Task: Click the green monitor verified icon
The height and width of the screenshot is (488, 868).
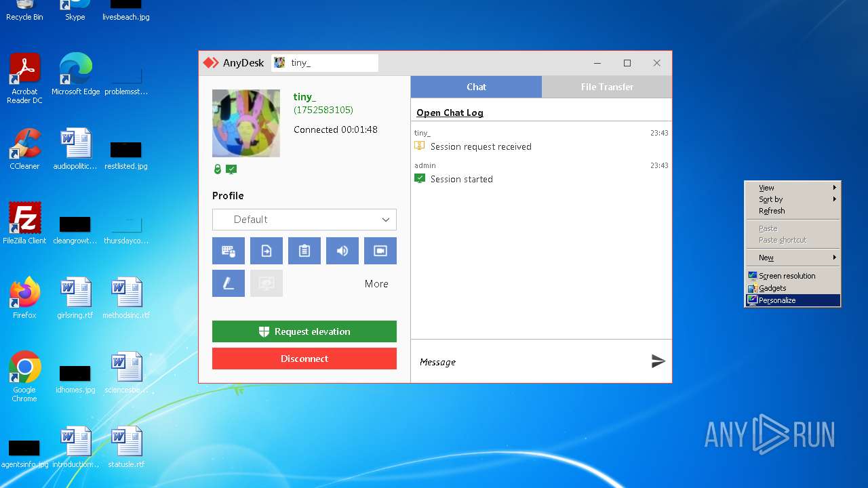Action: (x=231, y=169)
